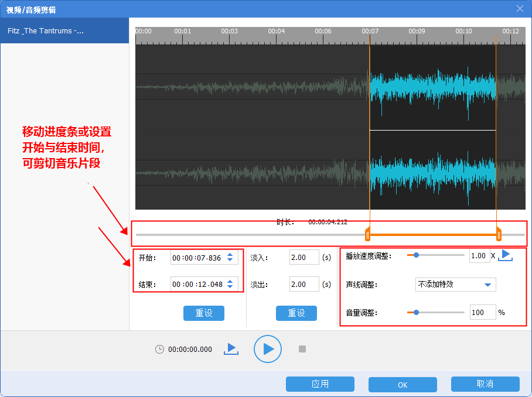The width and height of the screenshot is (532, 397).
Task: Click the 音量调整 volume slider handle
Action: [416, 312]
